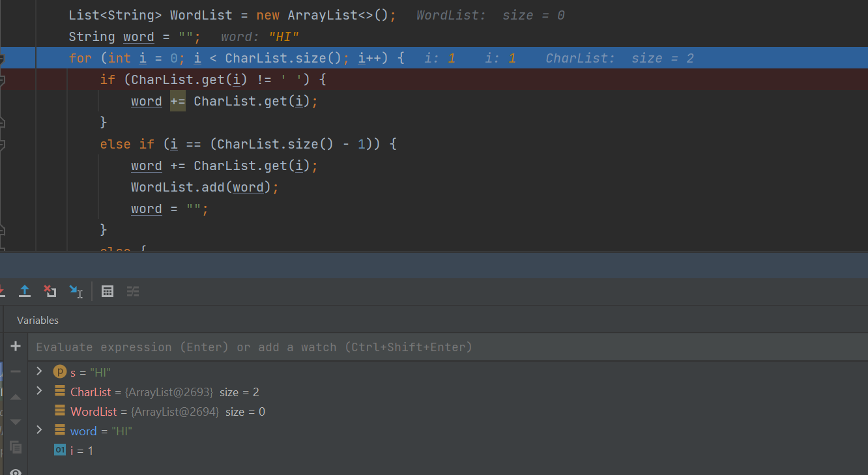This screenshot has width=868, height=475.
Task: Expand the CharList variable node
Action: (39, 391)
